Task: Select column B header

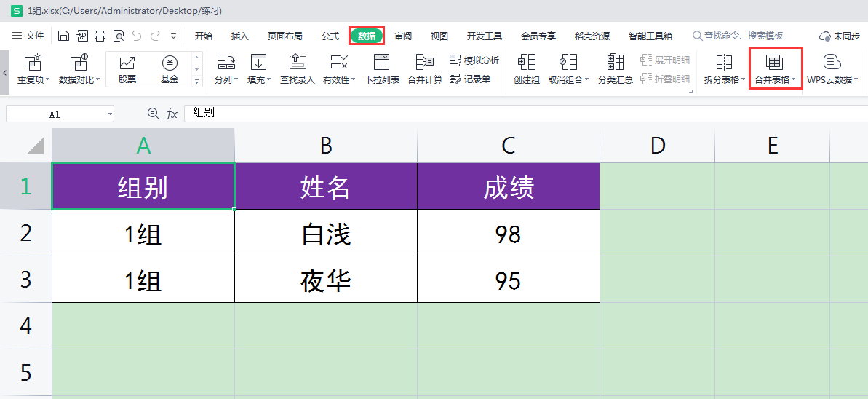Action: pos(326,146)
